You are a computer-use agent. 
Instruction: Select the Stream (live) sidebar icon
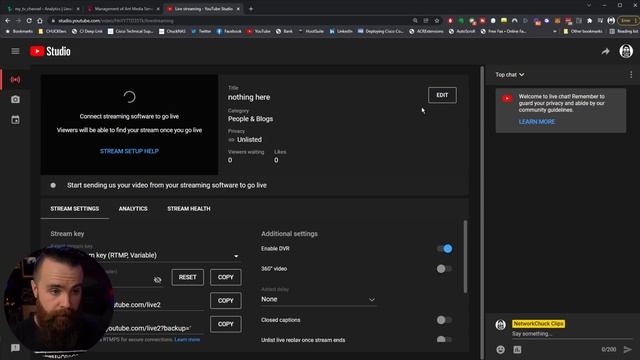[15, 79]
